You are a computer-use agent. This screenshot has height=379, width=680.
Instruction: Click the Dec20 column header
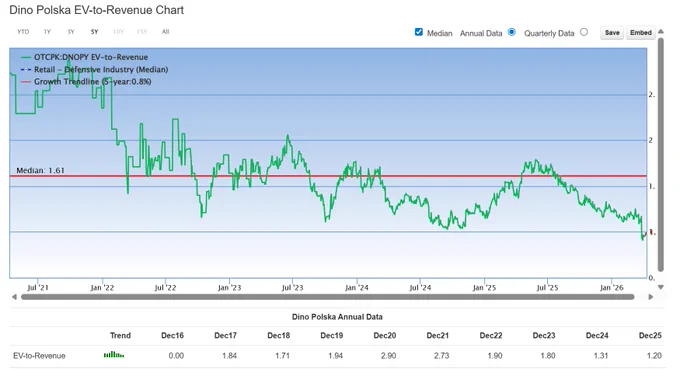[x=385, y=335]
